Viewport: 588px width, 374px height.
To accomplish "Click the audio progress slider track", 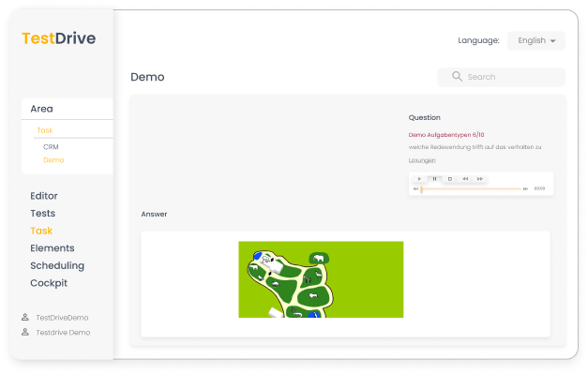I will (x=471, y=188).
